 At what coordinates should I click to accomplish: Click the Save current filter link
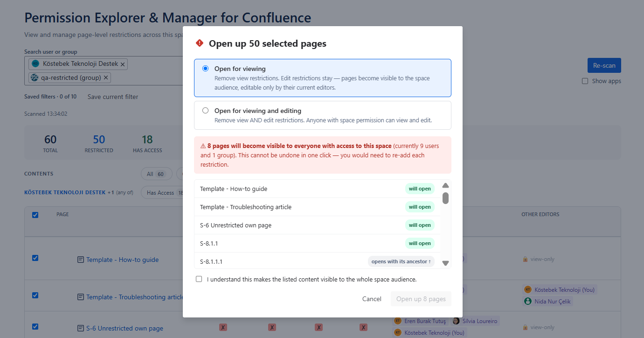113,97
